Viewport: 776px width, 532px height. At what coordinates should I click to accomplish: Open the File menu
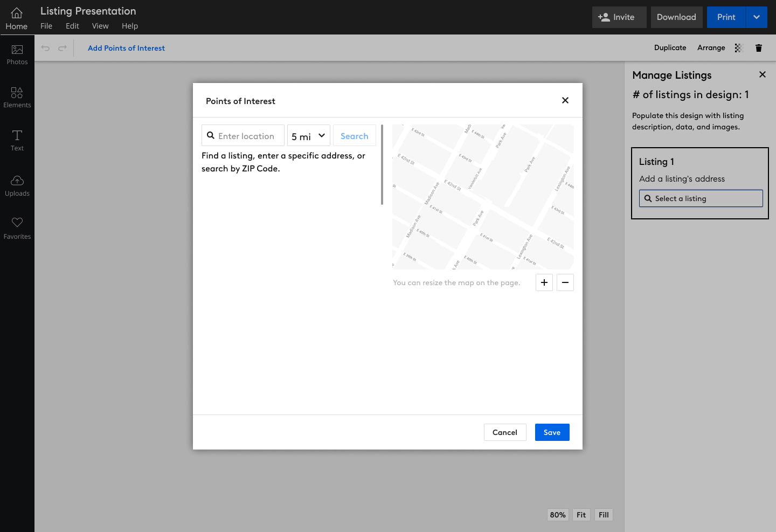[x=46, y=26]
